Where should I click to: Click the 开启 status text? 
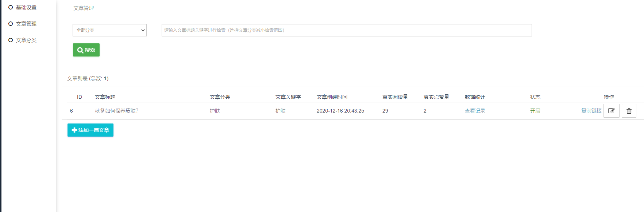[x=535, y=111]
